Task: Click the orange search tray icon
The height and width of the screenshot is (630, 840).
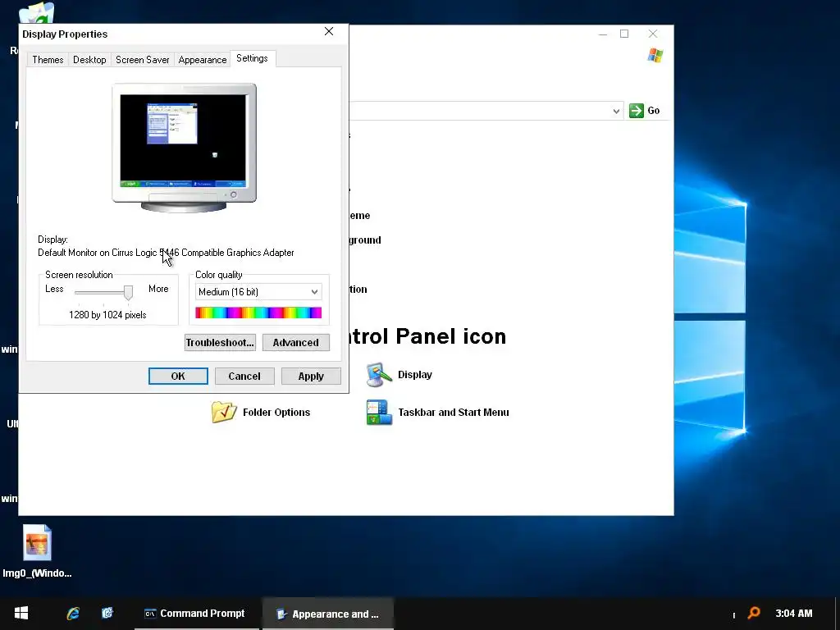Action: click(x=754, y=613)
